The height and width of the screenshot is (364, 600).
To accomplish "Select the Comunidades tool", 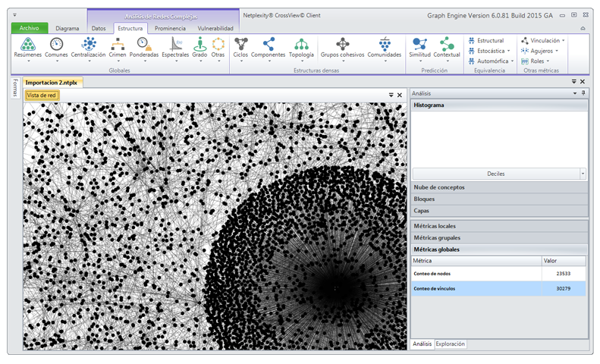I will tap(385, 49).
